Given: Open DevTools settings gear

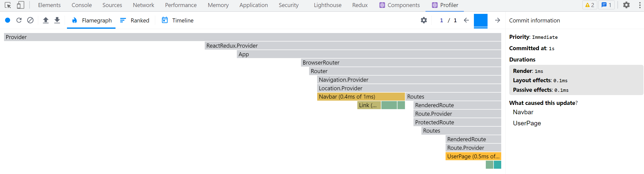Looking at the screenshot, I should click(626, 5).
